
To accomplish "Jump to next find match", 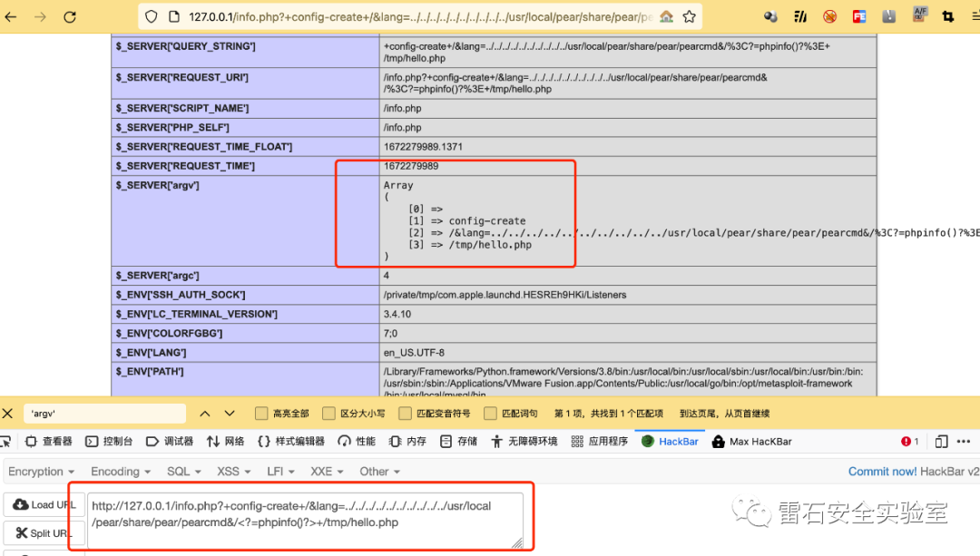I will point(230,414).
